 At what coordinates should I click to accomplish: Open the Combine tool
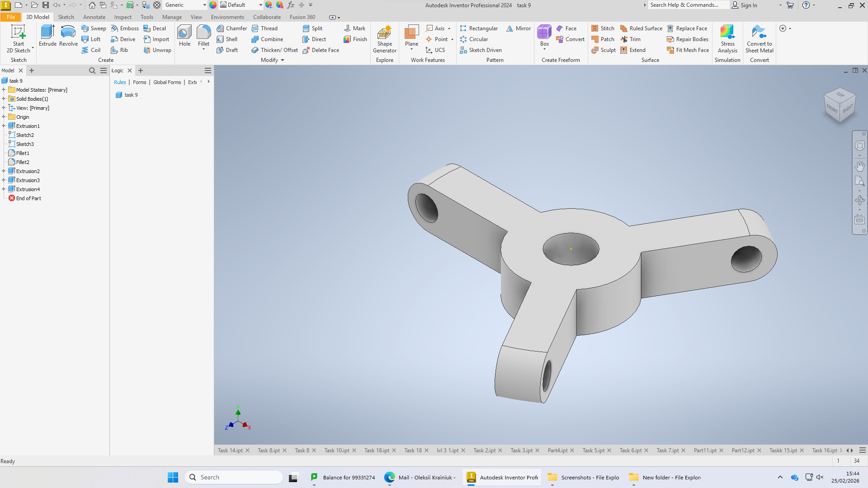[267, 39]
